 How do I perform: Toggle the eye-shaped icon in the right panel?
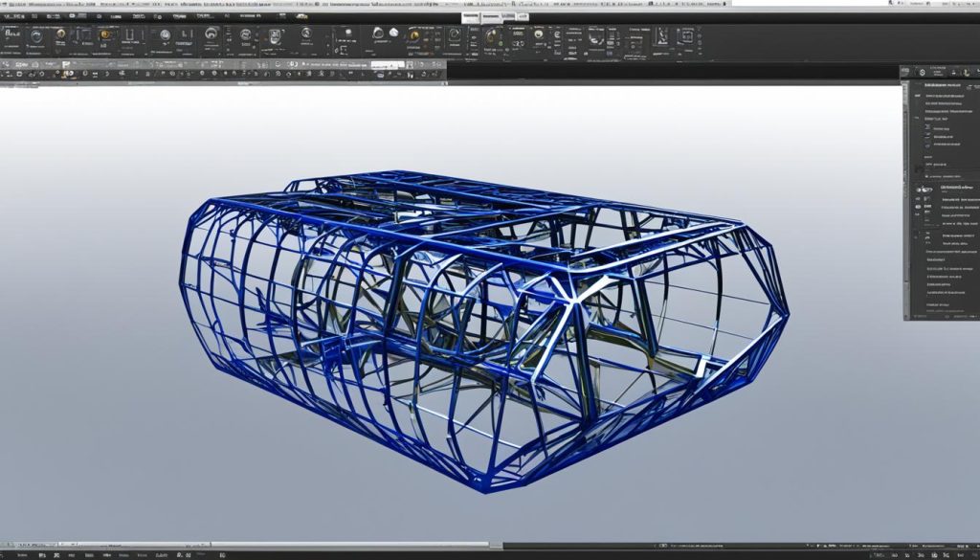coord(924,189)
